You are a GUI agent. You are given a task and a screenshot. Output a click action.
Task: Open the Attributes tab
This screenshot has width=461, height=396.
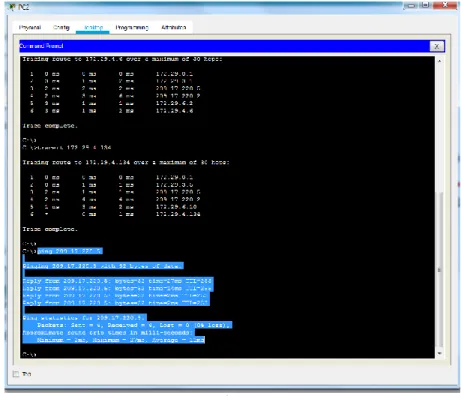[173, 27]
